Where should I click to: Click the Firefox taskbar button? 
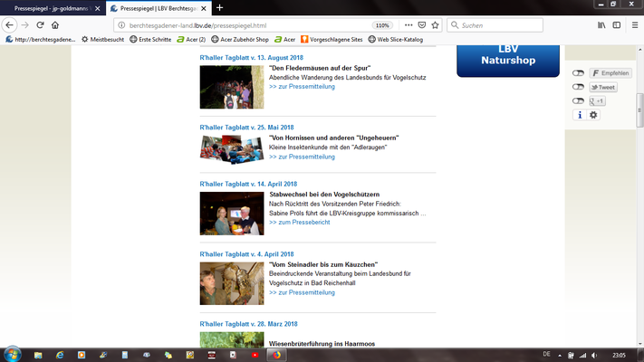click(x=276, y=355)
